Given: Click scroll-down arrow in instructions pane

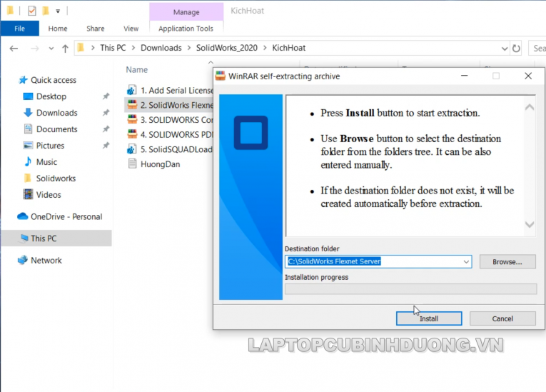Looking at the screenshot, I should (530, 225).
